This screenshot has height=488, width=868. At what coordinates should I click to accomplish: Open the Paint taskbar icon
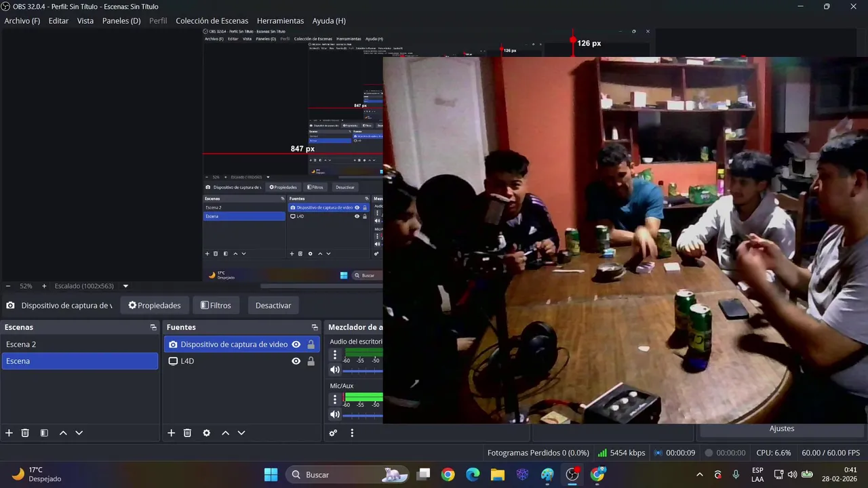tap(547, 474)
